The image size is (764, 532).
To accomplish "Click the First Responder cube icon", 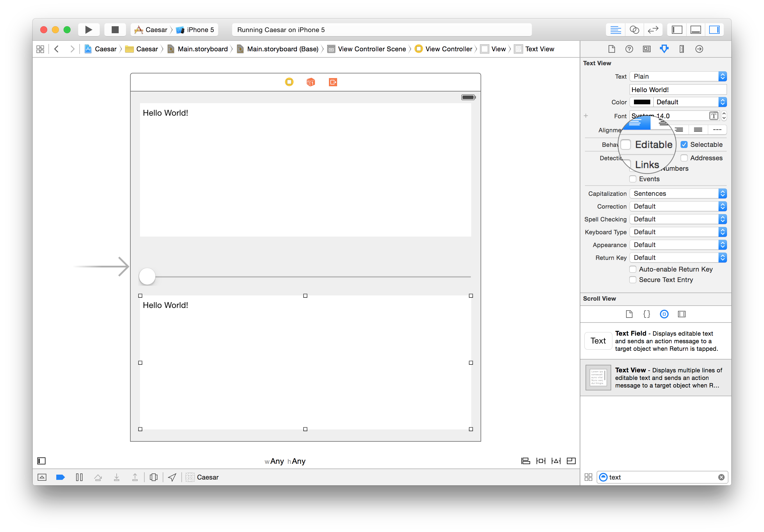I will tap(311, 82).
